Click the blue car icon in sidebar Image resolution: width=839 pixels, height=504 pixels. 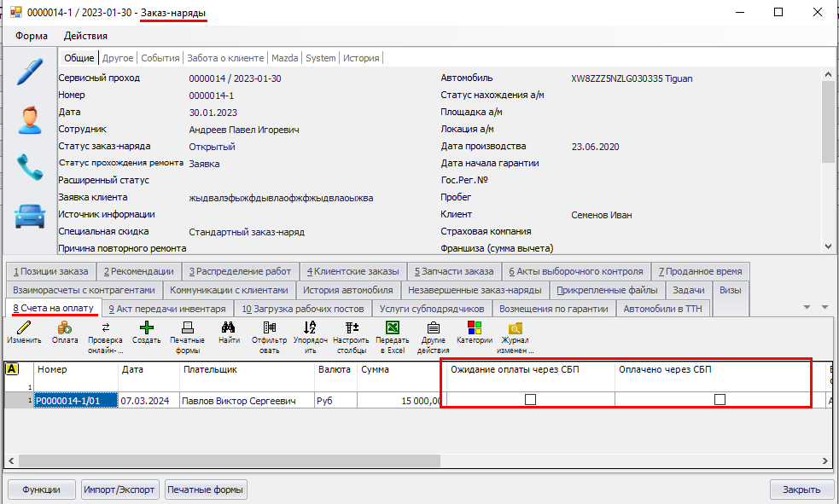31,217
